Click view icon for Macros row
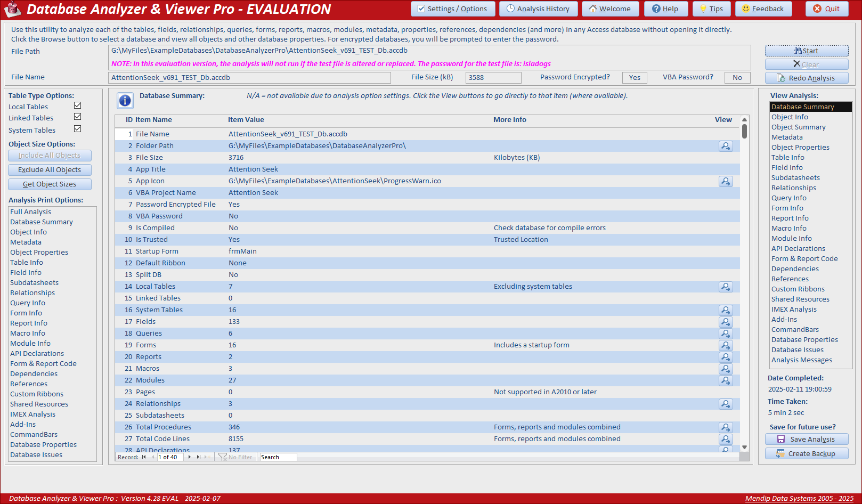 click(x=726, y=369)
